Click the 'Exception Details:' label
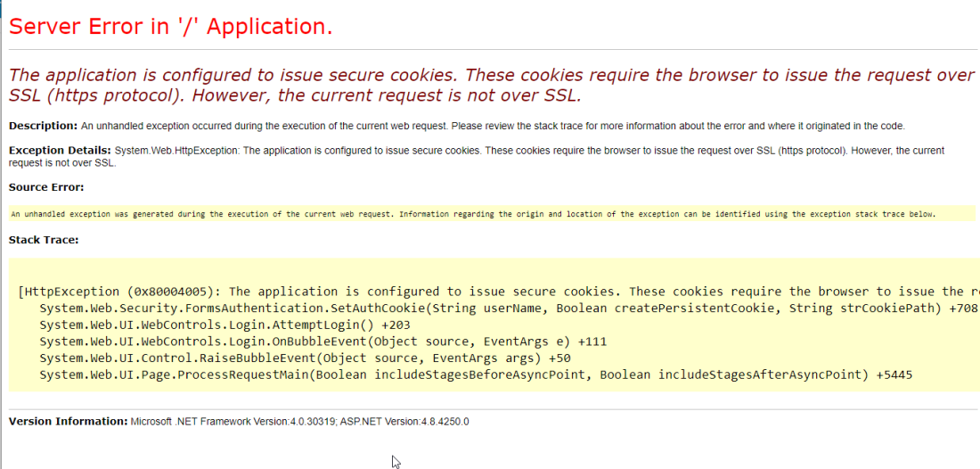Image resolution: width=980 pixels, height=469 pixels. pyautogui.click(x=61, y=151)
